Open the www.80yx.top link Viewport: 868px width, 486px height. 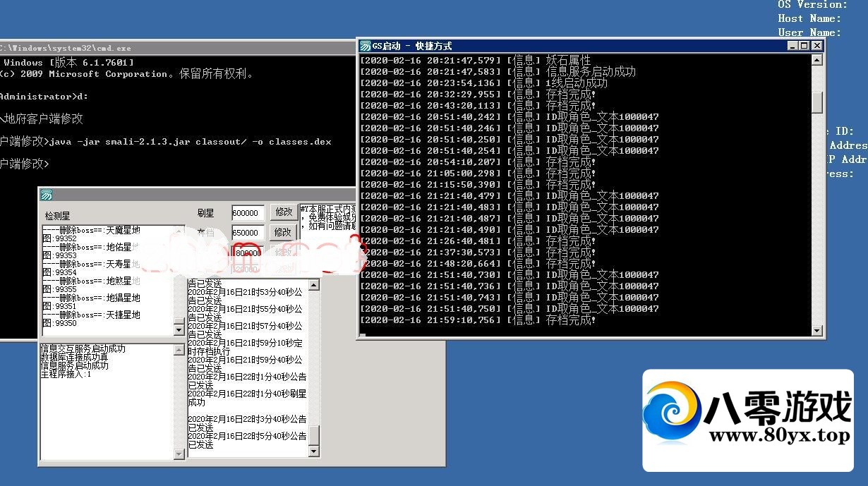tap(779, 436)
